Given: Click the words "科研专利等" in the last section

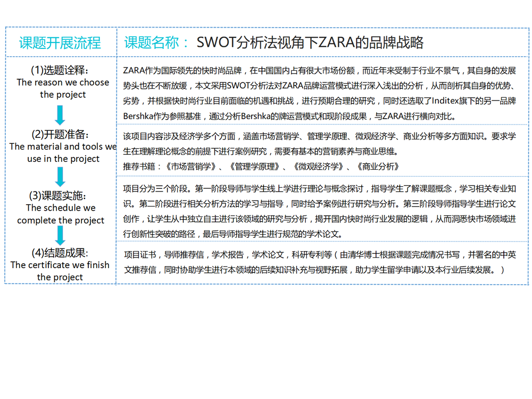Looking at the screenshot, I should tap(312, 255).
